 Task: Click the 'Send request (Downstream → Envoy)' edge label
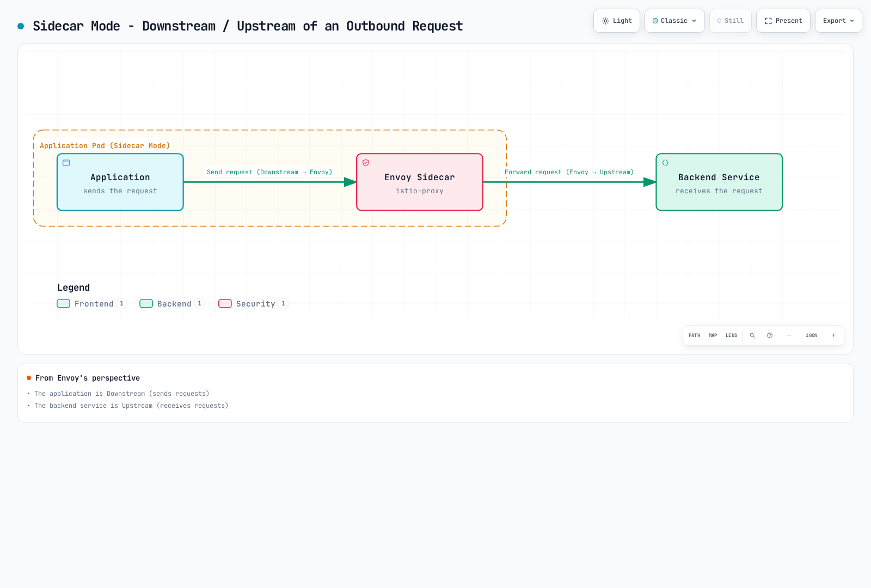(269, 172)
